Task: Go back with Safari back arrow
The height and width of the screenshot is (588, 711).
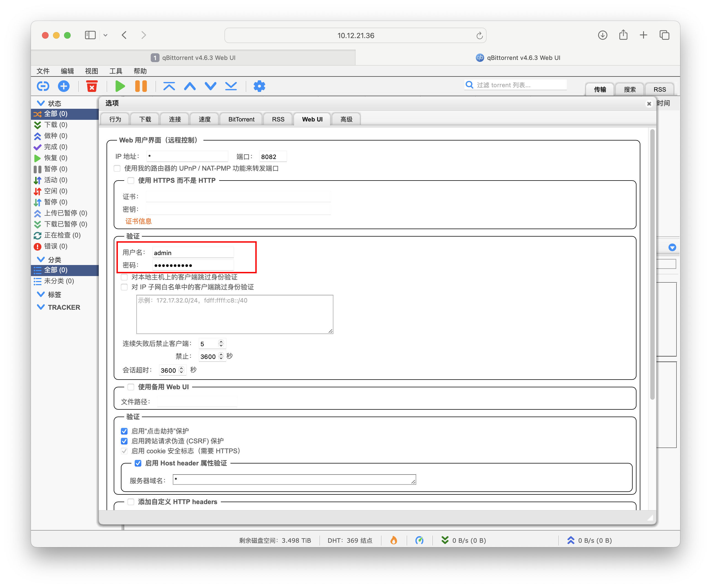Action: point(124,35)
